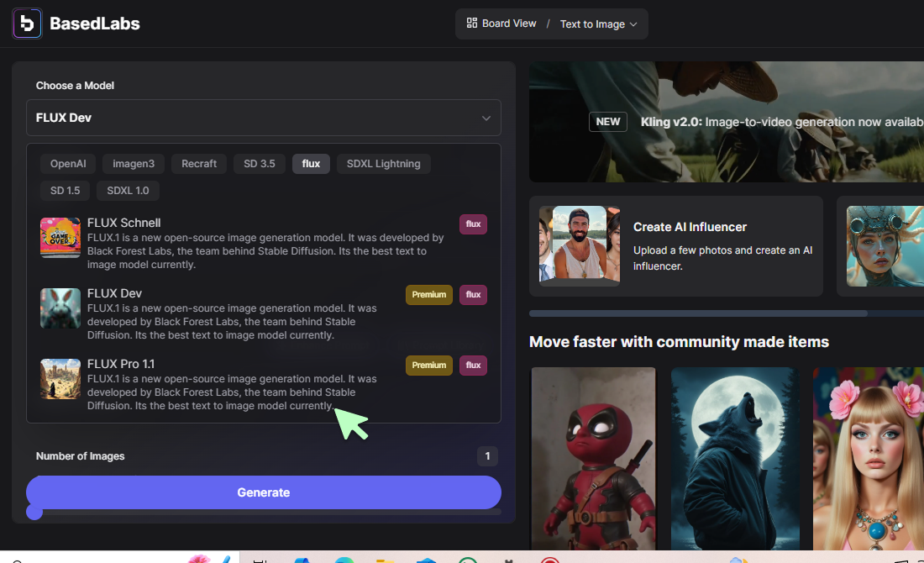The height and width of the screenshot is (563, 924).
Task: Open the Deadpool character community image
Action: click(x=593, y=459)
